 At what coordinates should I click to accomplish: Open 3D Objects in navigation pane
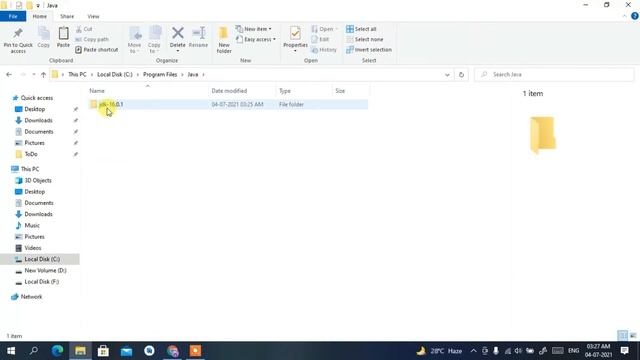tap(38, 180)
